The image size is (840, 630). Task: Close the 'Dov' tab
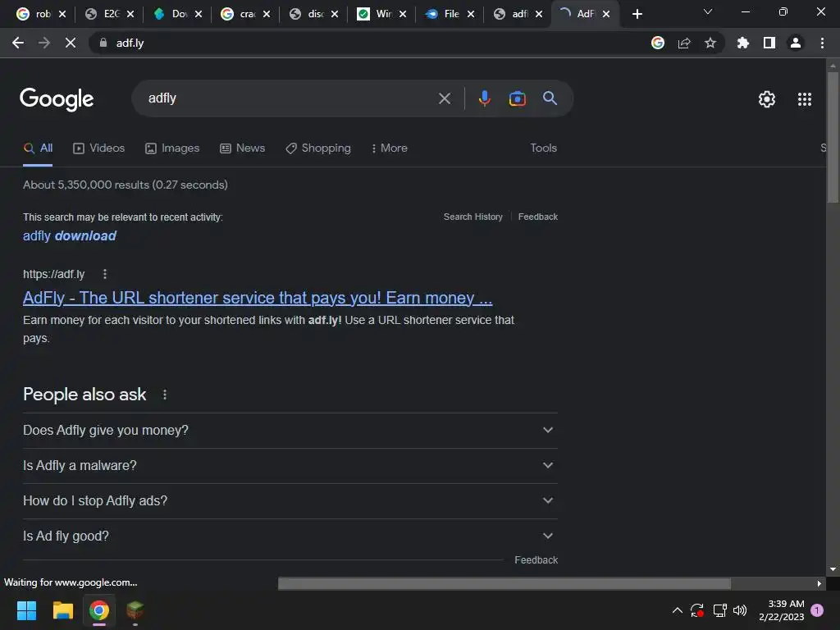pyautogui.click(x=199, y=14)
